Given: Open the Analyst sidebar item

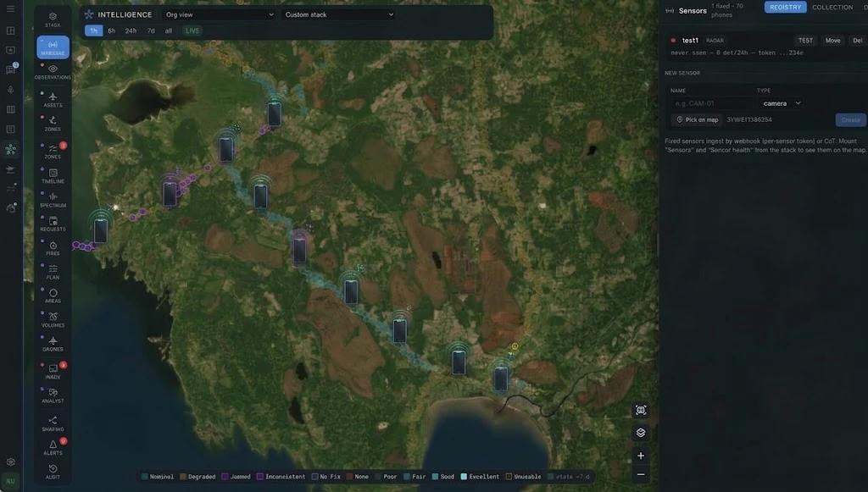Looking at the screenshot, I should coord(53,395).
